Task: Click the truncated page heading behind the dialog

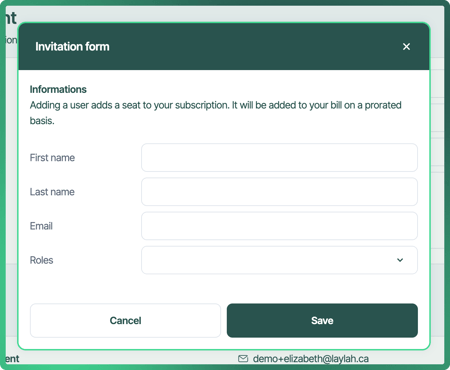Action: [11, 18]
